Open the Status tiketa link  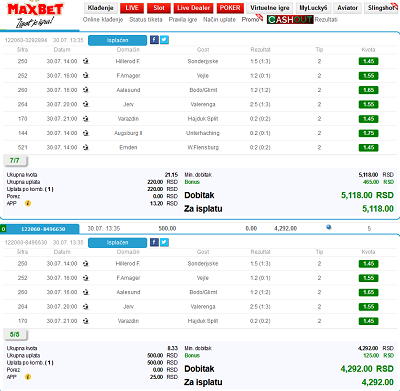coord(146,20)
